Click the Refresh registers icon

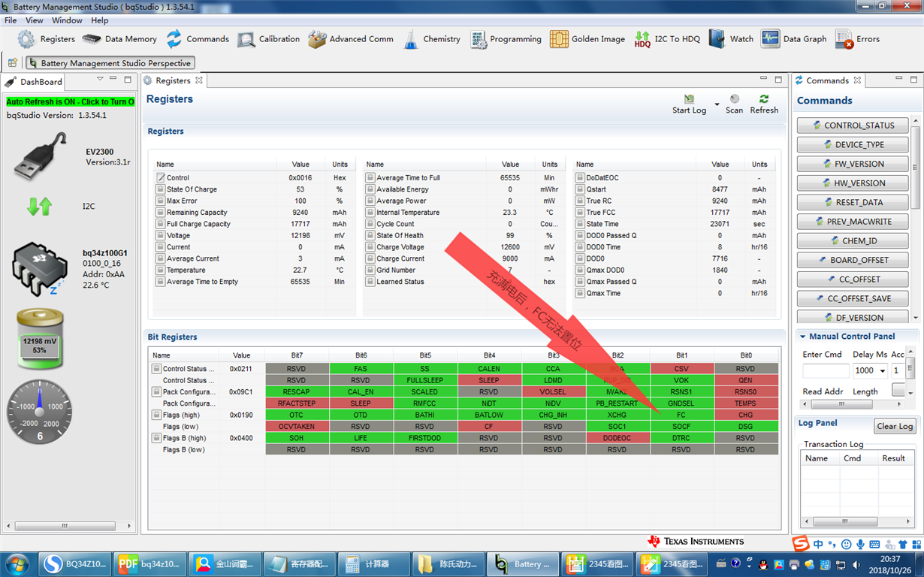[x=764, y=99]
